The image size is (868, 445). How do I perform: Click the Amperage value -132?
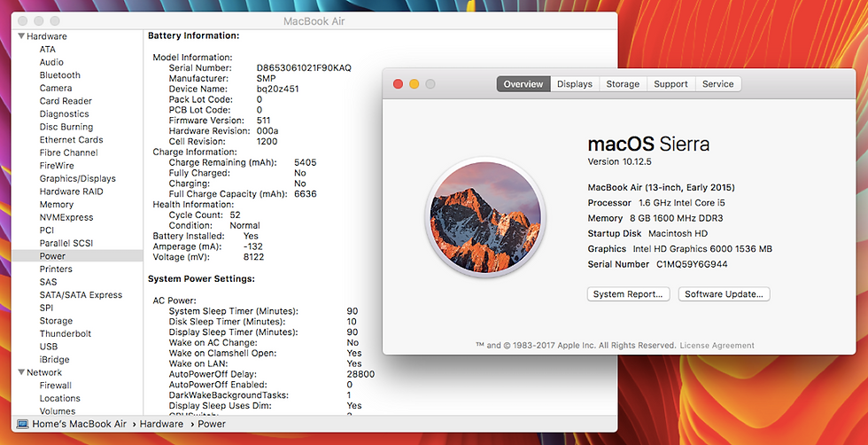(x=253, y=246)
